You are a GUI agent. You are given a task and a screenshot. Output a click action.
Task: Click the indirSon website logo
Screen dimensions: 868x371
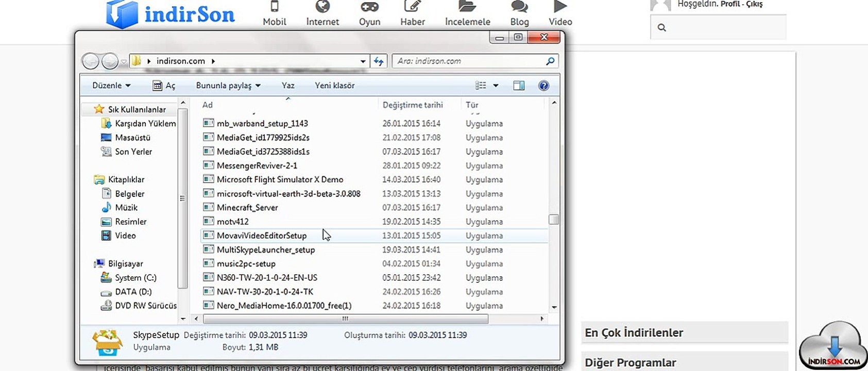point(171,14)
